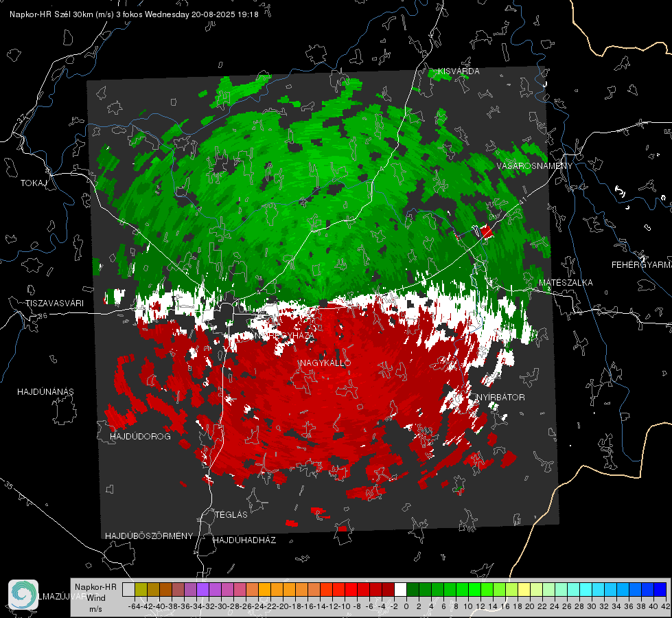Select the HAJDÚHADHÁZ town label
Viewport: 672px width, 618px height.
(245, 540)
